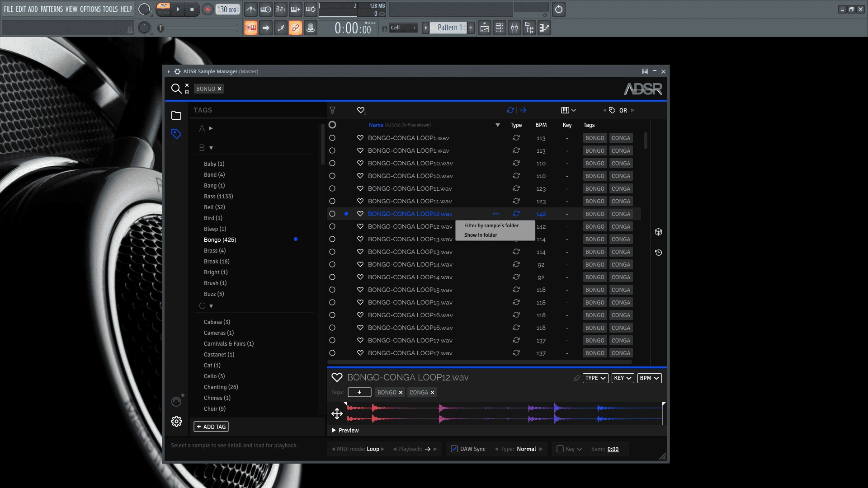Select the Bongo (425) tag

coord(220,239)
